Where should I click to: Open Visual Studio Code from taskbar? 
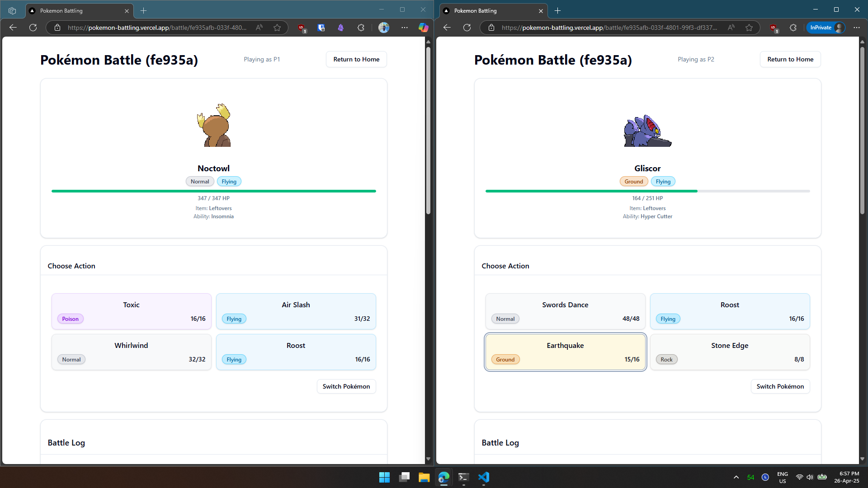tap(484, 477)
